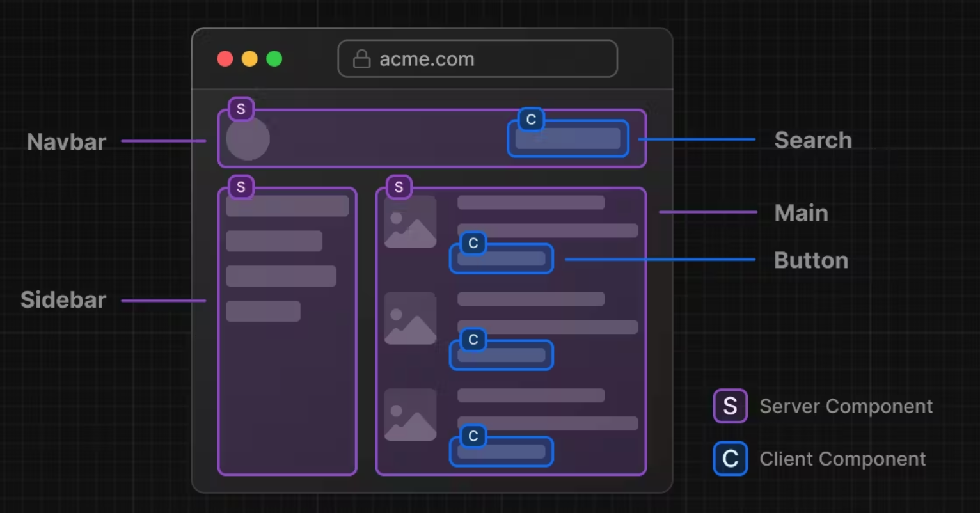Click the Sidebar label on the left

coord(63,299)
